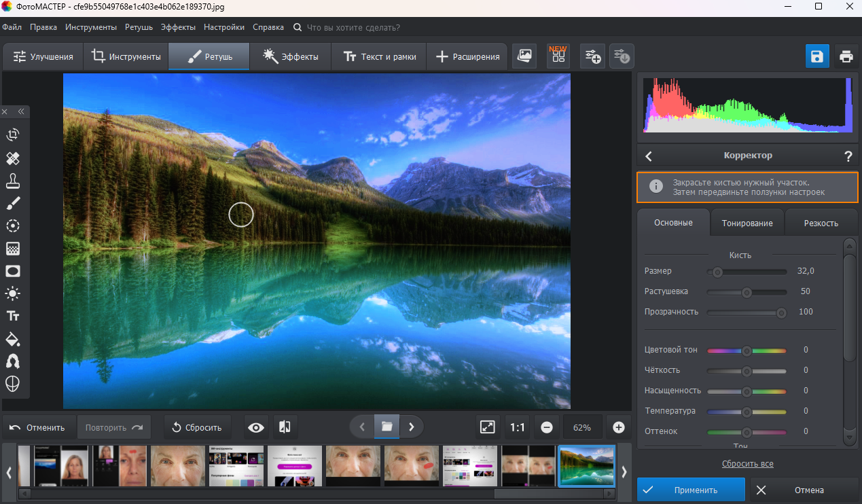
Task: Select the gradient filter tool
Action: 12,249
